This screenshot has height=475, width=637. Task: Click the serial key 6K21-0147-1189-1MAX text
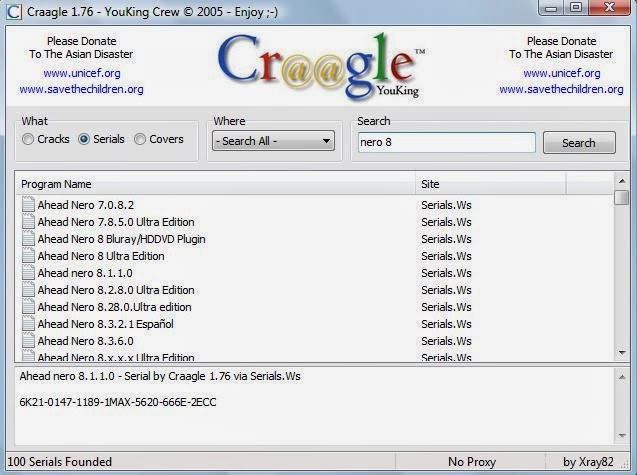[118, 402]
